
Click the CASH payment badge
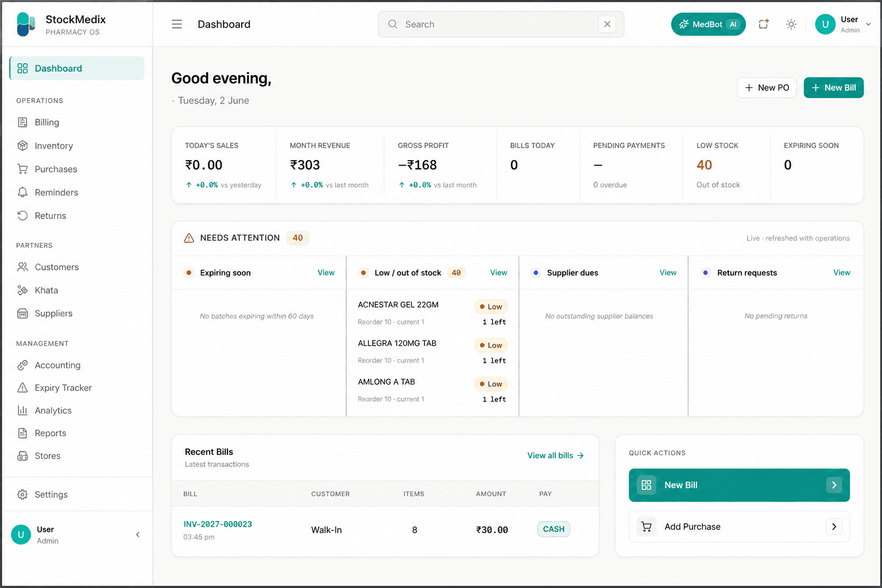click(x=554, y=529)
